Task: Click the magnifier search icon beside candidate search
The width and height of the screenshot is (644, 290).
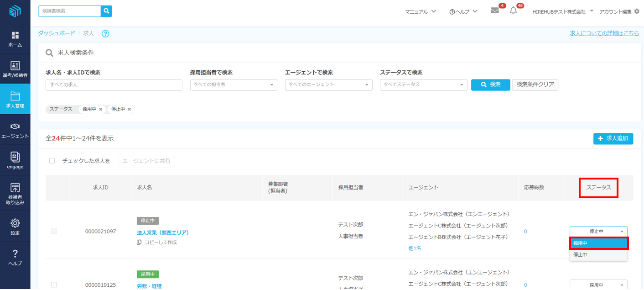Action: pos(106,11)
